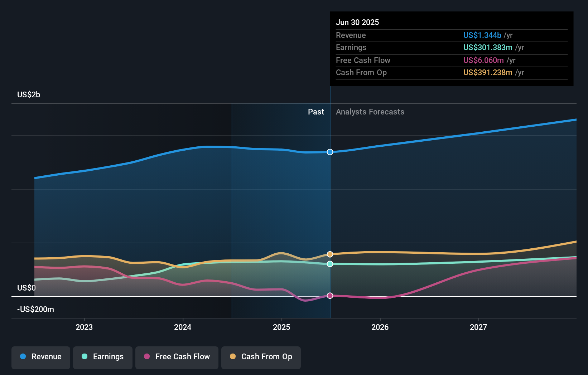Screen dimensions: 588x375
Task: Select the Free Cash Flow marker near zero line
Action: 330,296
